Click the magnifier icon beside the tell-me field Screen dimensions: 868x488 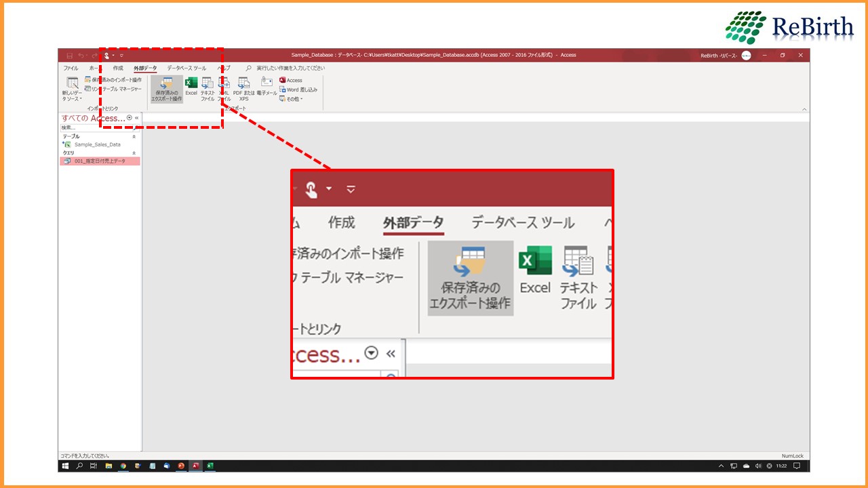tap(249, 68)
